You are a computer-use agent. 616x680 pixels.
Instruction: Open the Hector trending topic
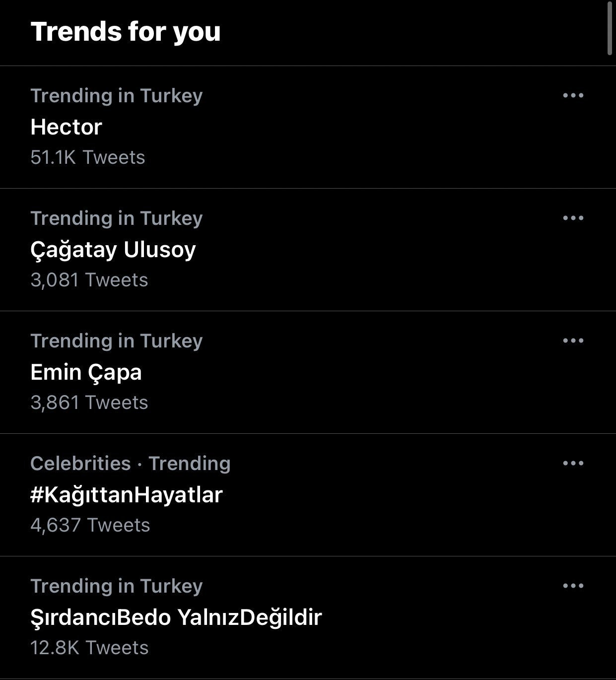66,127
